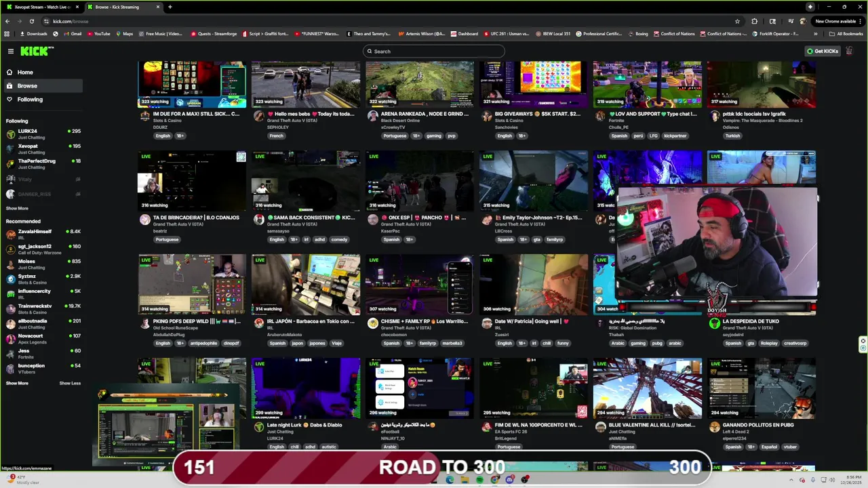
Task: Open a new browser tab
Action: 170,7
